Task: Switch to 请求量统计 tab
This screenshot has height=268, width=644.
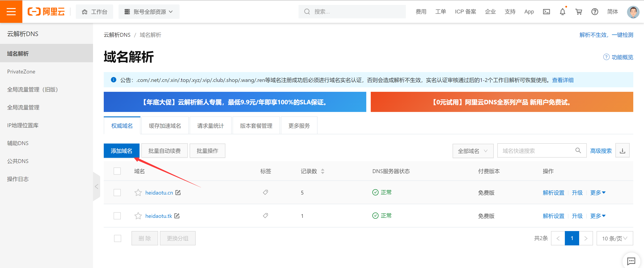Action: pos(210,126)
